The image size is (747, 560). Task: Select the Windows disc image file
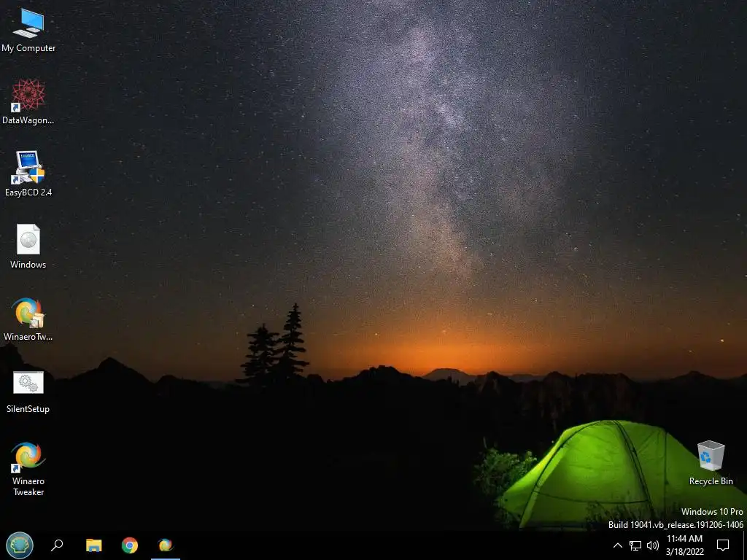28,246
